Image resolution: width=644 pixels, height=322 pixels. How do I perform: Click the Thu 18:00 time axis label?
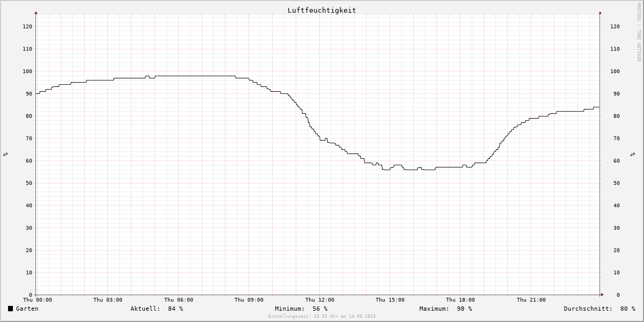coord(460,300)
